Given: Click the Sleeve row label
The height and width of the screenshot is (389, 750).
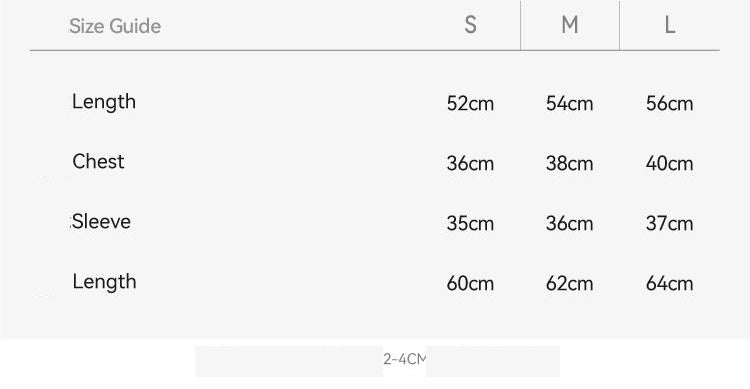Looking at the screenshot, I should coord(101,222).
